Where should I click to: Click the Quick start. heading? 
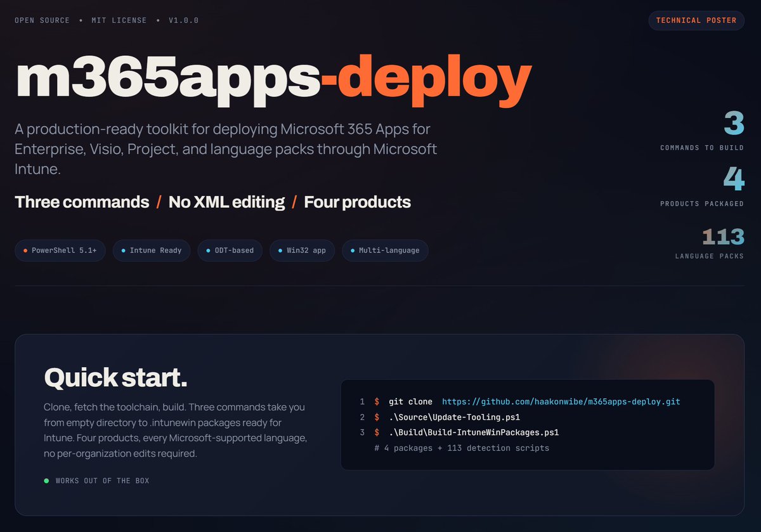[115, 377]
